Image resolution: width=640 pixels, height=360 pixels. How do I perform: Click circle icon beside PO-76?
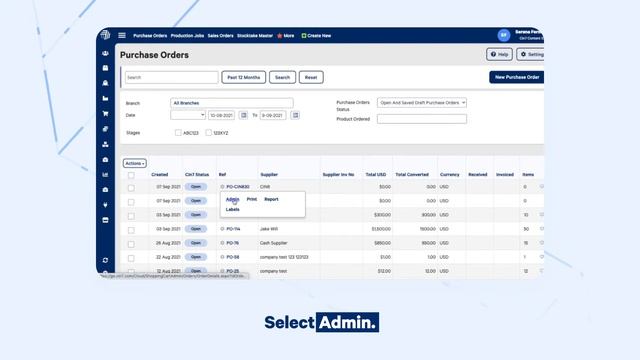222,243
